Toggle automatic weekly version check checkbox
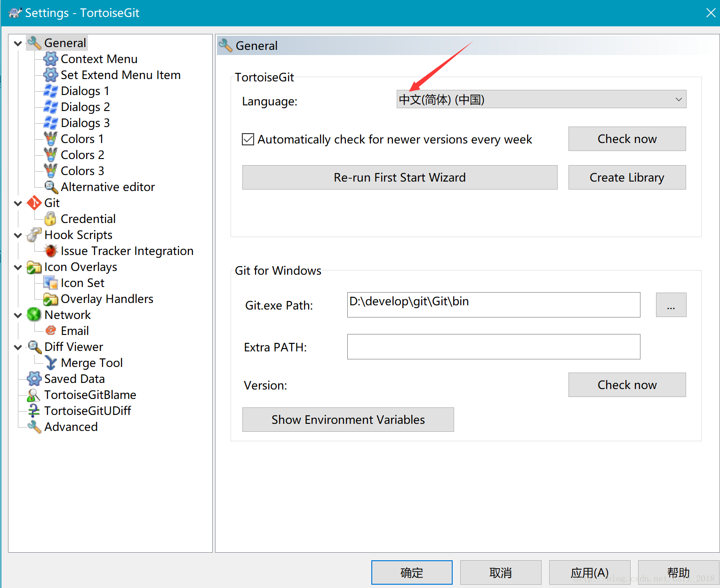 (x=248, y=139)
